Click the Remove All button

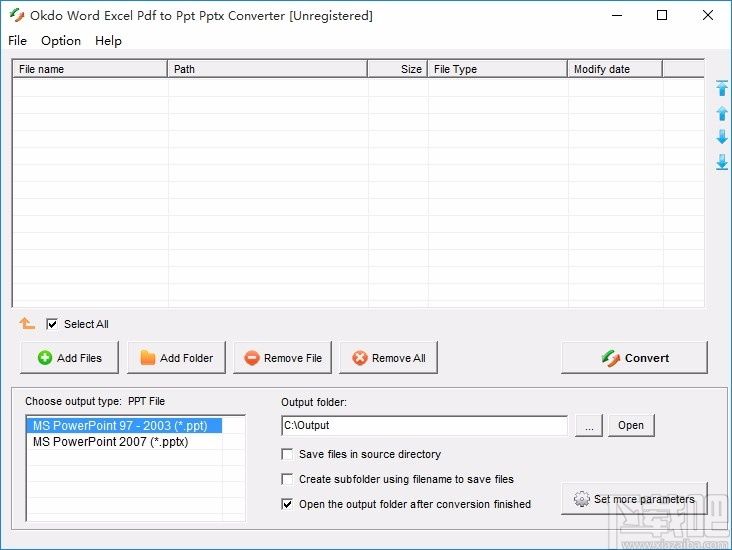click(x=388, y=358)
